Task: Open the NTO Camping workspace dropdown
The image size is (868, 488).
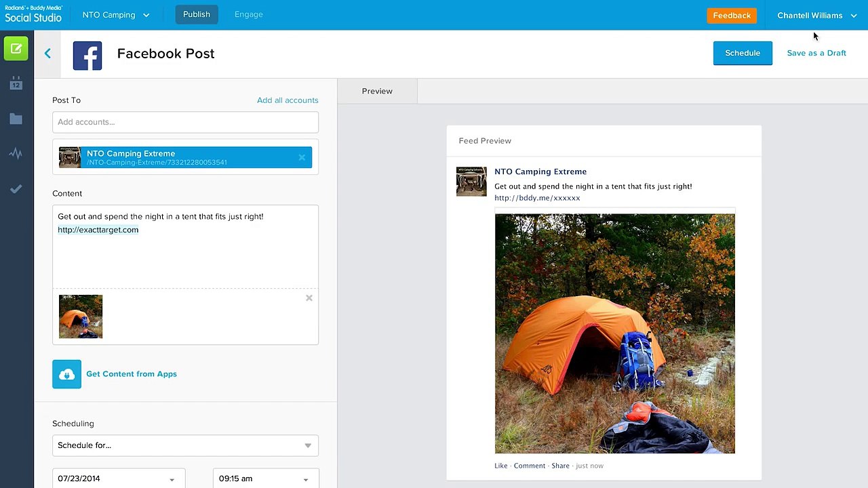Action: [x=115, y=15]
